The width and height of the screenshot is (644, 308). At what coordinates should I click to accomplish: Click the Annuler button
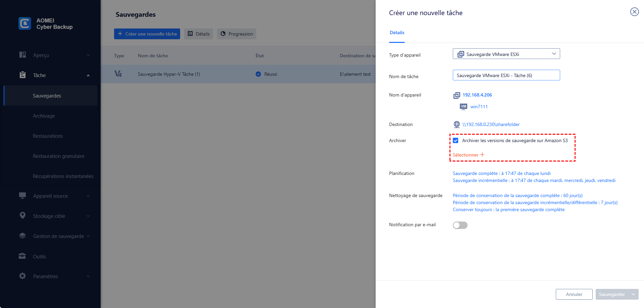[574, 294]
